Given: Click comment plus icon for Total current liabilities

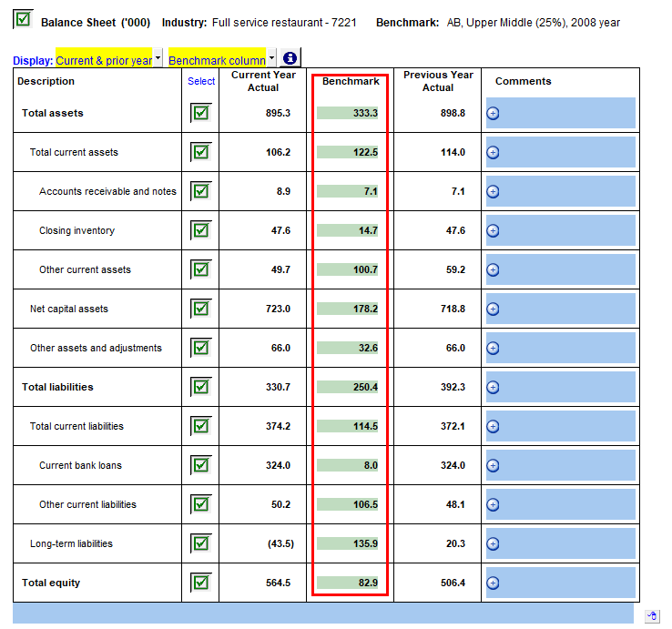Looking at the screenshot, I should coord(493,426).
